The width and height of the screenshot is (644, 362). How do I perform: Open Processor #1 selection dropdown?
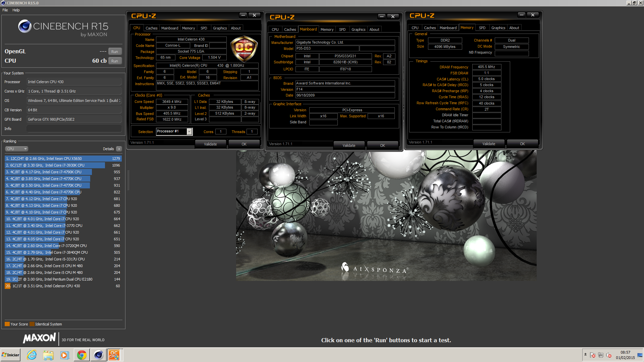174,131
